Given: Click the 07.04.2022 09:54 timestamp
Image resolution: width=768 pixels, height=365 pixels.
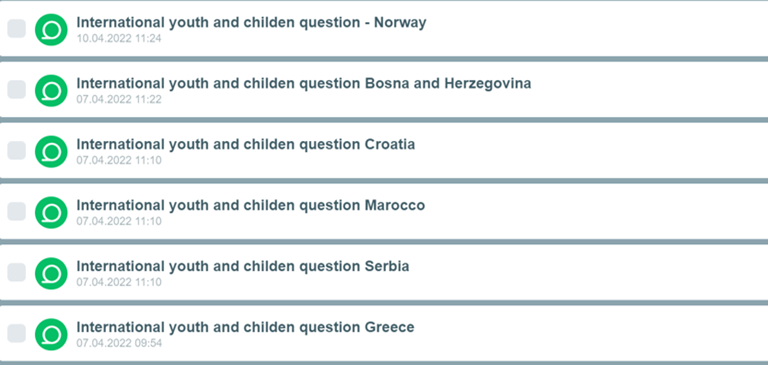Looking at the screenshot, I should coord(119,343).
